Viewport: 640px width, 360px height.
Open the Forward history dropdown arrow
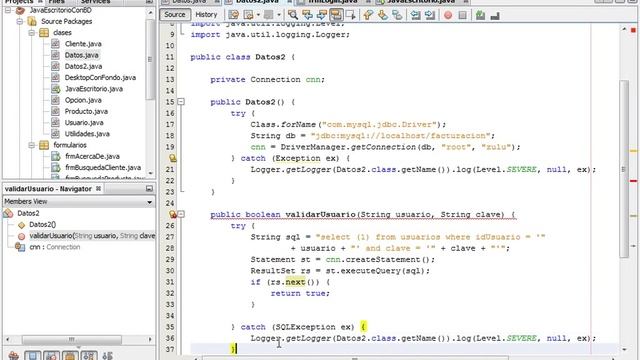pyautogui.click(x=278, y=15)
